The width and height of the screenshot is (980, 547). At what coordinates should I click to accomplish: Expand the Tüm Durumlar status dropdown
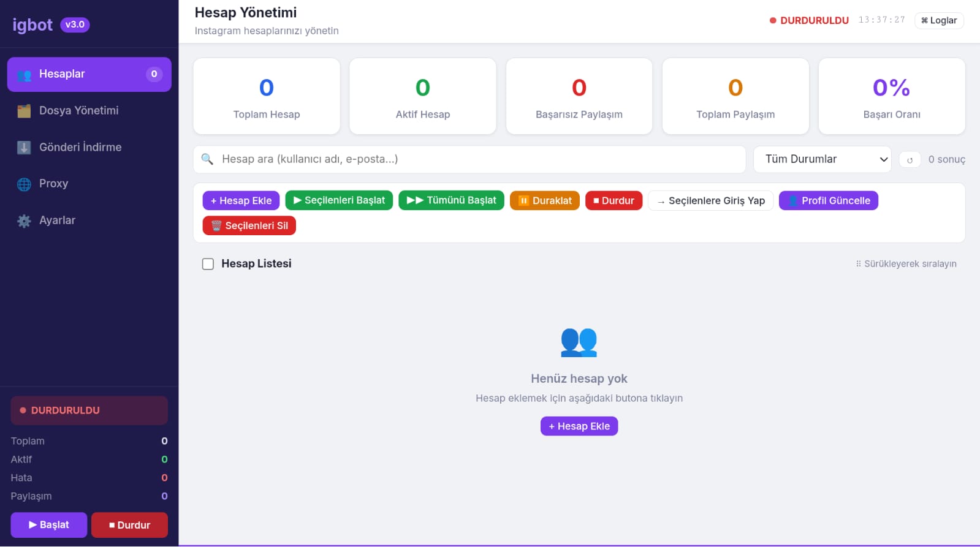tap(821, 159)
